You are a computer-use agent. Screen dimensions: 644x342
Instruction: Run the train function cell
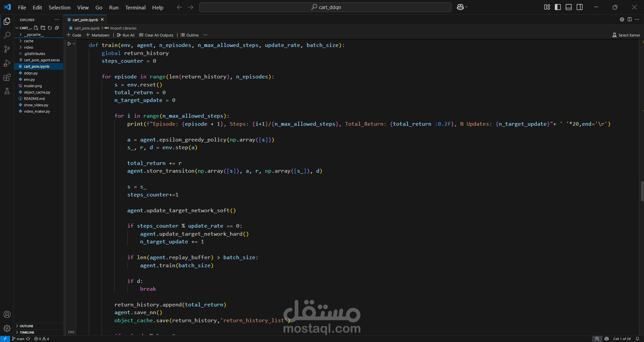[69, 44]
